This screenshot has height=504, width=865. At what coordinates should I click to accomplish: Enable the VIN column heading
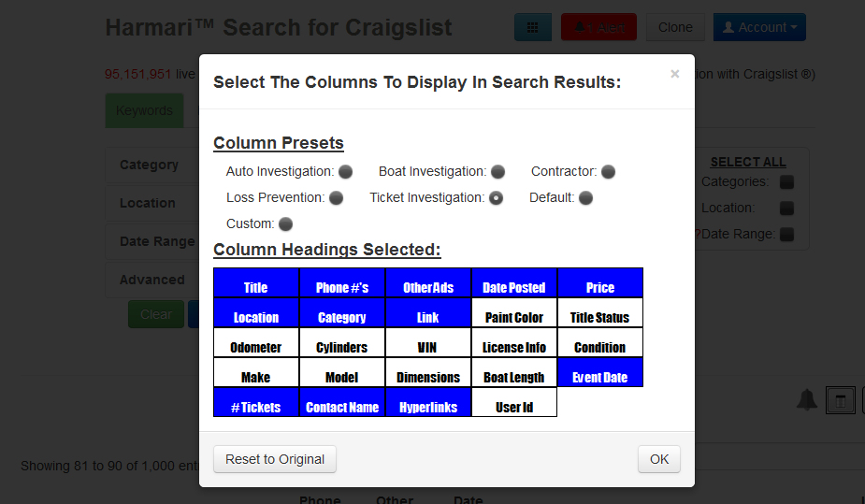pos(428,342)
